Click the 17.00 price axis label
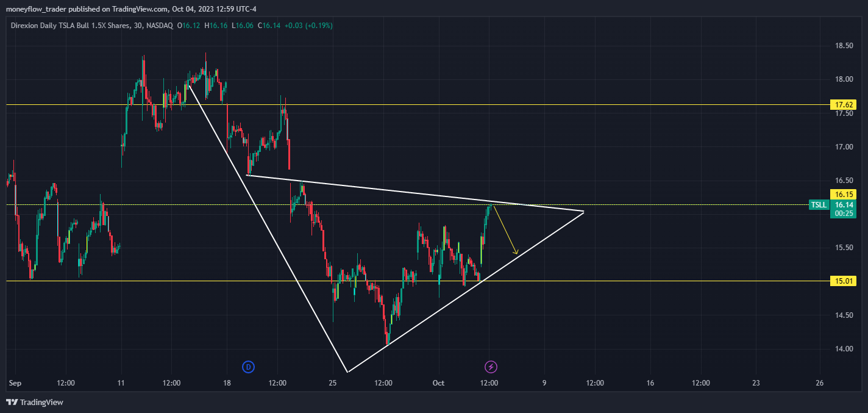The height and width of the screenshot is (413, 868). click(844, 147)
